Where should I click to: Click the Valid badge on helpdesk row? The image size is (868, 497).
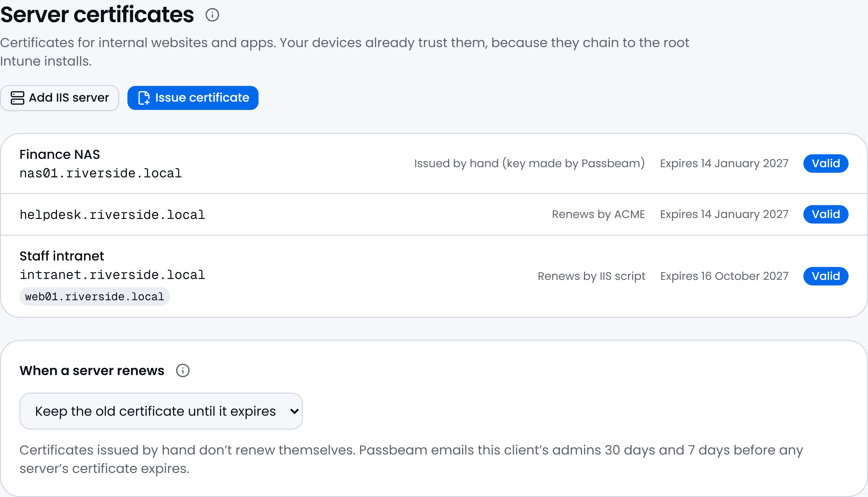point(826,214)
